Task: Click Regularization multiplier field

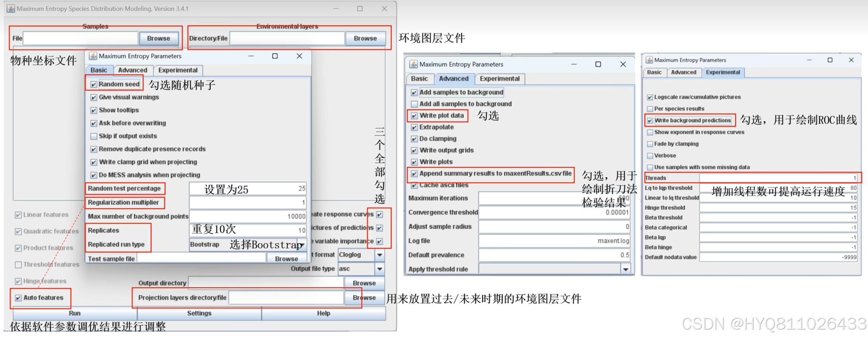Action: coord(248,202)
